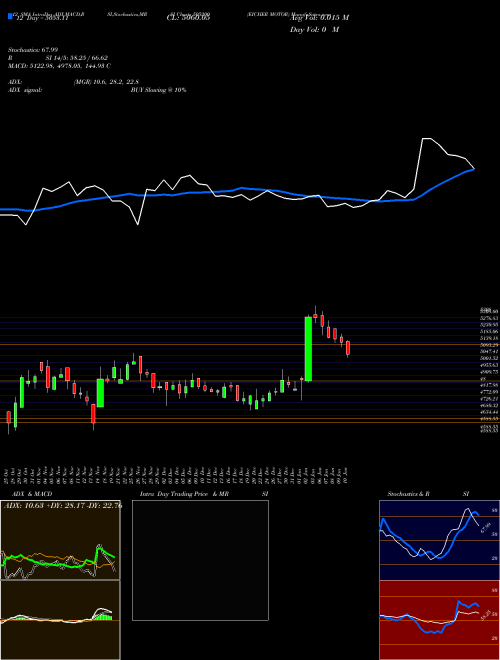Select the Day Vol 0 M text
Viewport: 500px width, 660px height.
[314, 29]
